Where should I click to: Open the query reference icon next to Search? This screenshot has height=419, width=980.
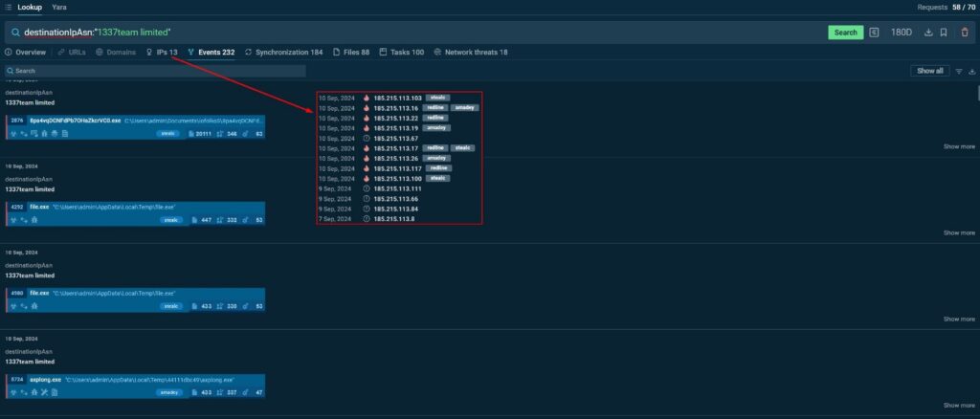coord(875,33)
